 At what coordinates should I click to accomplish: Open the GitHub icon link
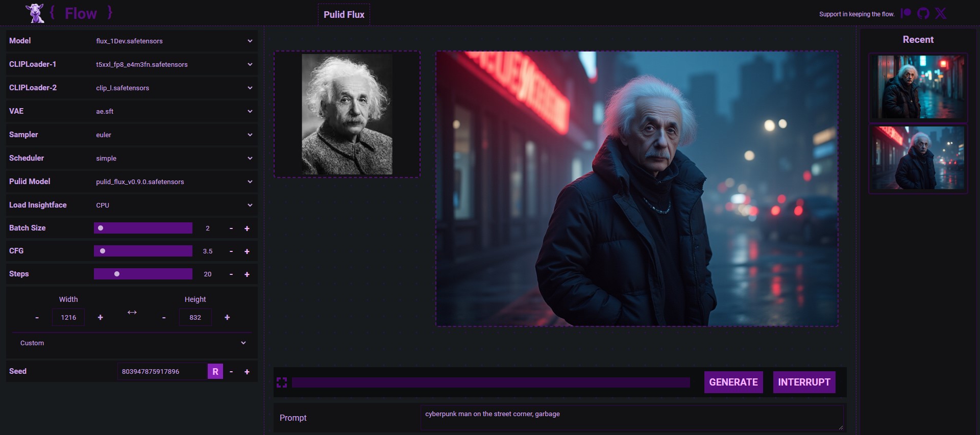pyautogui.click(x=923, y=13)
